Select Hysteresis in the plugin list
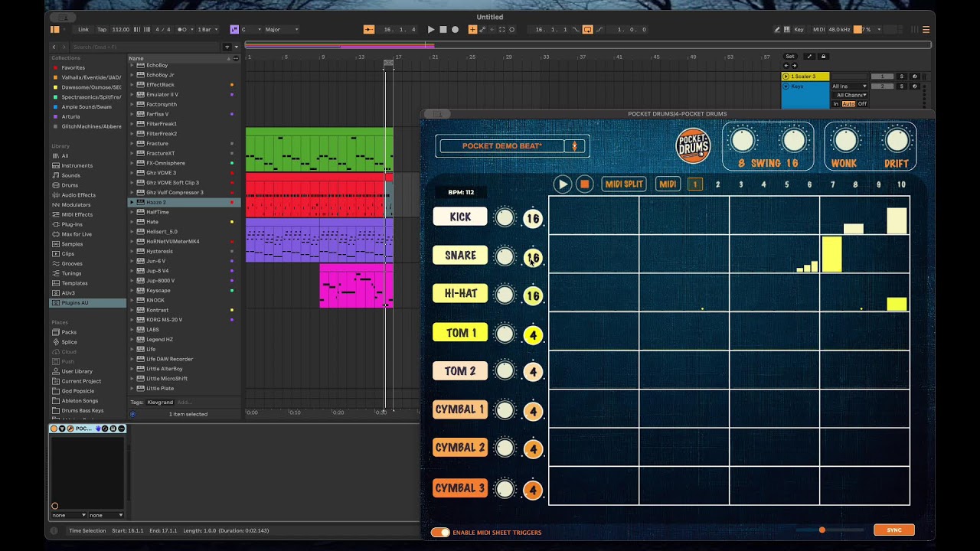 coord(159,251)
